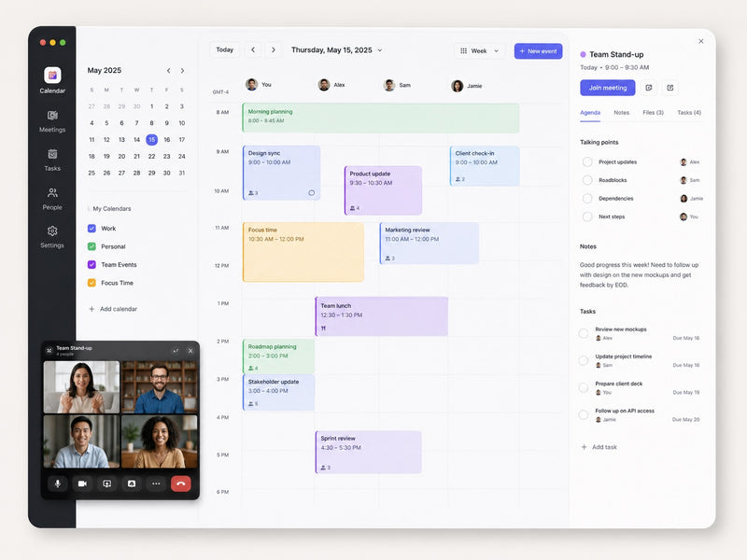Check off the Dependencies talking point

[587, 199]
